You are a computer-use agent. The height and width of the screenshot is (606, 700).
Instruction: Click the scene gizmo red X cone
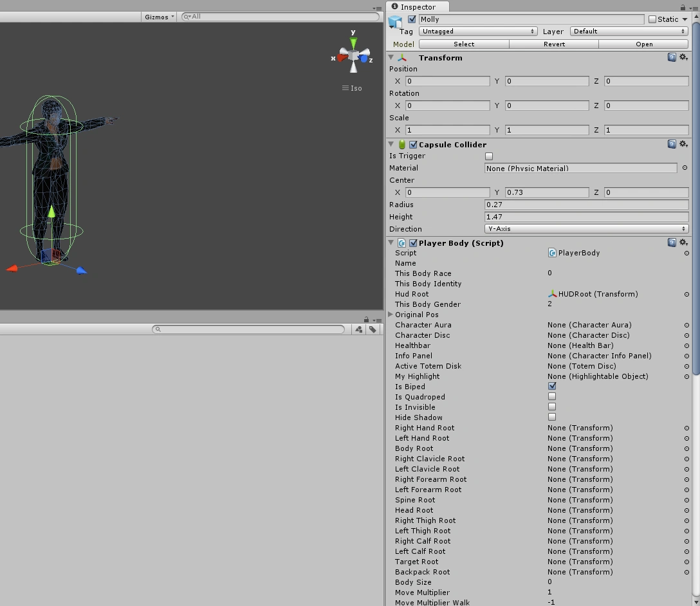click(x=342, y=57)
